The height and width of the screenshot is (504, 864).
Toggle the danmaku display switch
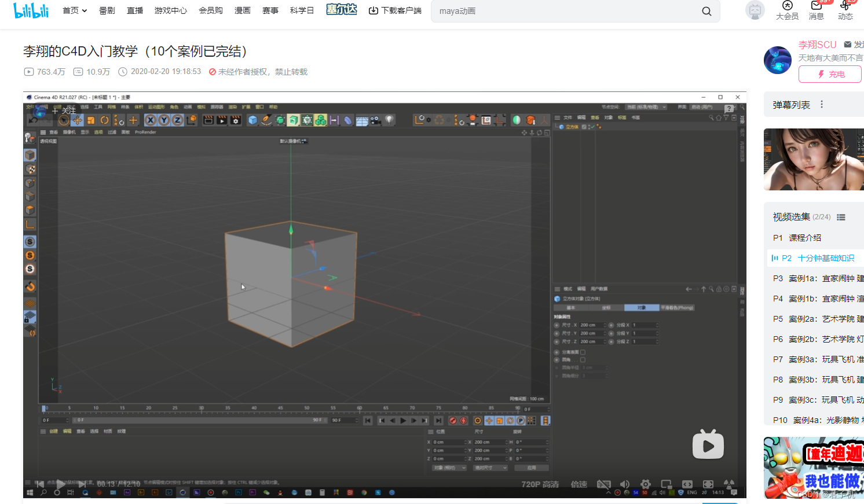(x=604, y=484)
